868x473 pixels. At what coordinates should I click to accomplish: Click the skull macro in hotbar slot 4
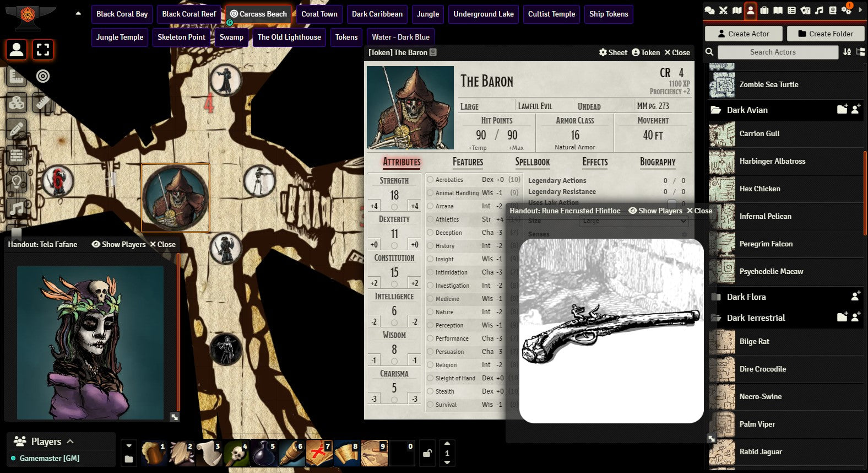237,453
